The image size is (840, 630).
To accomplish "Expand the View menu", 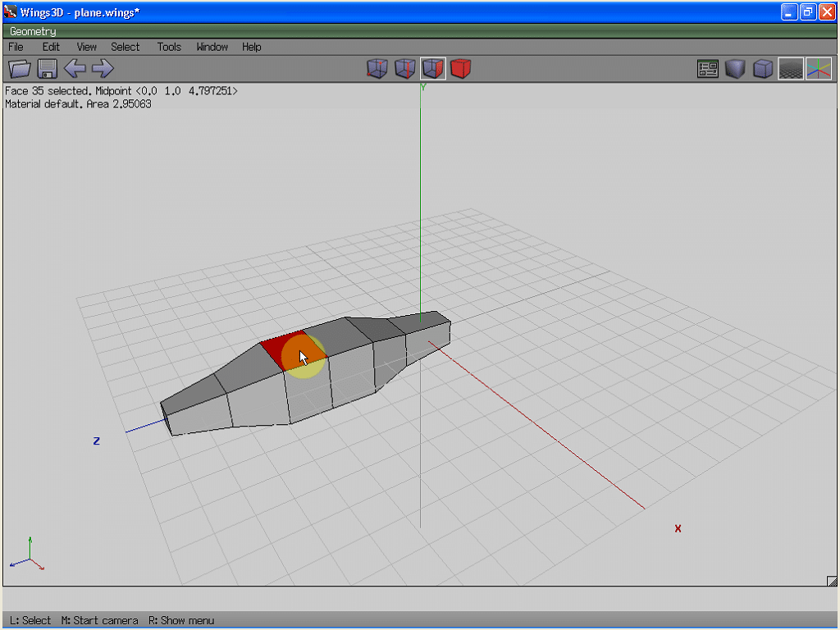I will [x=86, y=47].
